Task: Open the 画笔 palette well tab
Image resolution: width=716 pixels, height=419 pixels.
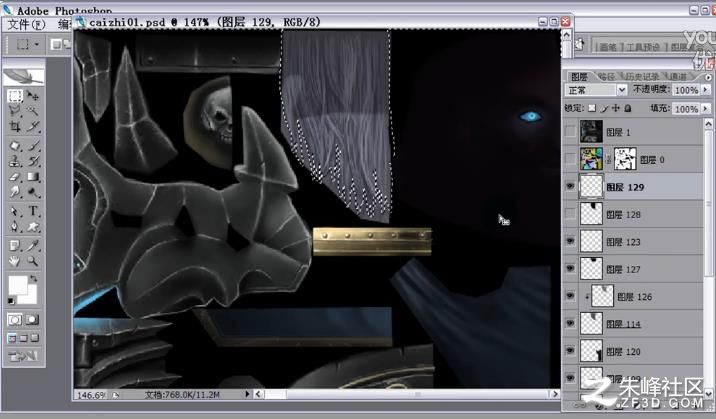Action: (608, 47)
